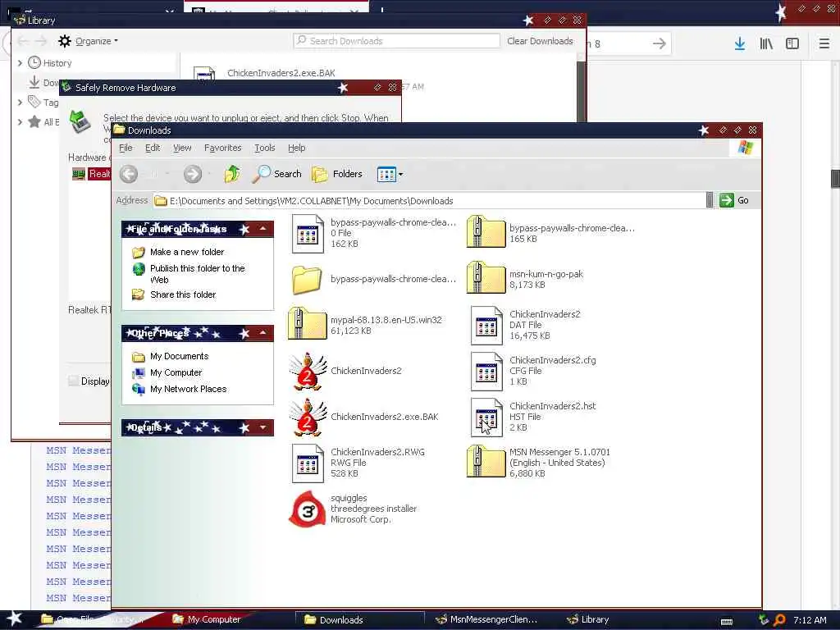840x630 pixels.
Task: Select the ChickenInvaders2.hst file icon
Action: tap(486, 418)
